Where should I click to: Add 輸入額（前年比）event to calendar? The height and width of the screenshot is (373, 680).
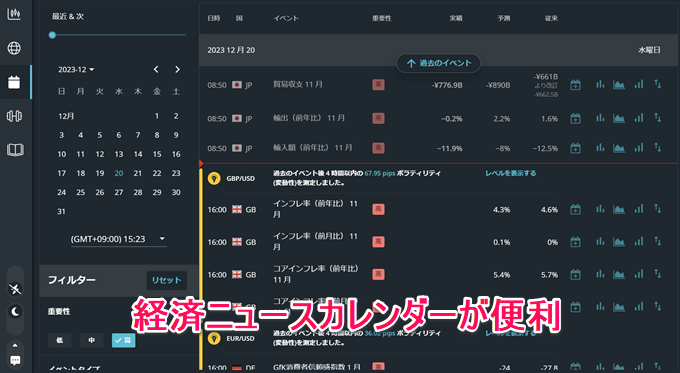coord(575,148)
